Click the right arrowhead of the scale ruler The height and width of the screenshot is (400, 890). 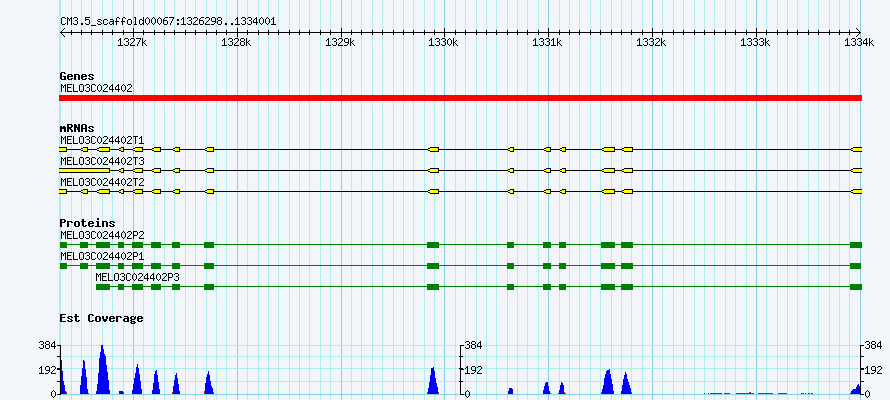click(859, 32)
